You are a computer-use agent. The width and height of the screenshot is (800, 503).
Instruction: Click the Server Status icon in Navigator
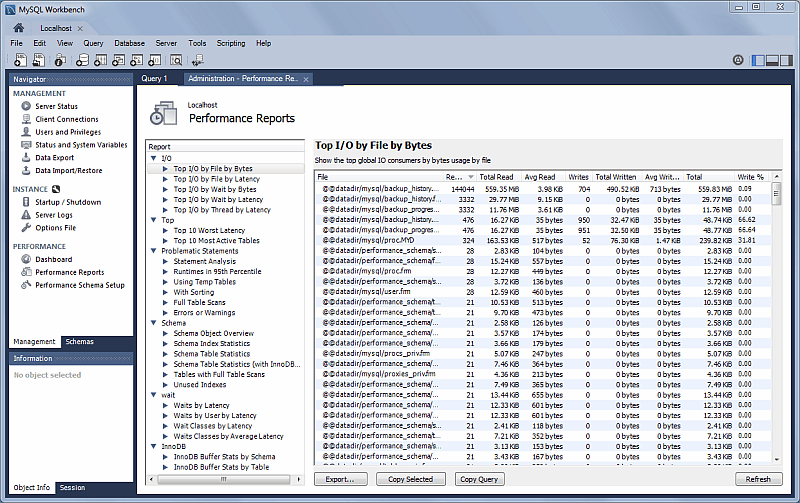click(x=25, y=106)
